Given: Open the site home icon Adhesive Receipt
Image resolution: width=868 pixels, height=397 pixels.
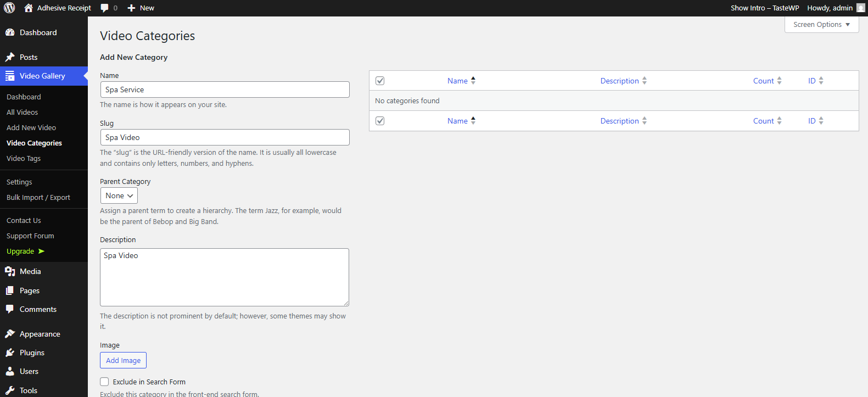Looking at the screenshot, I should click(x=29, y=8).
